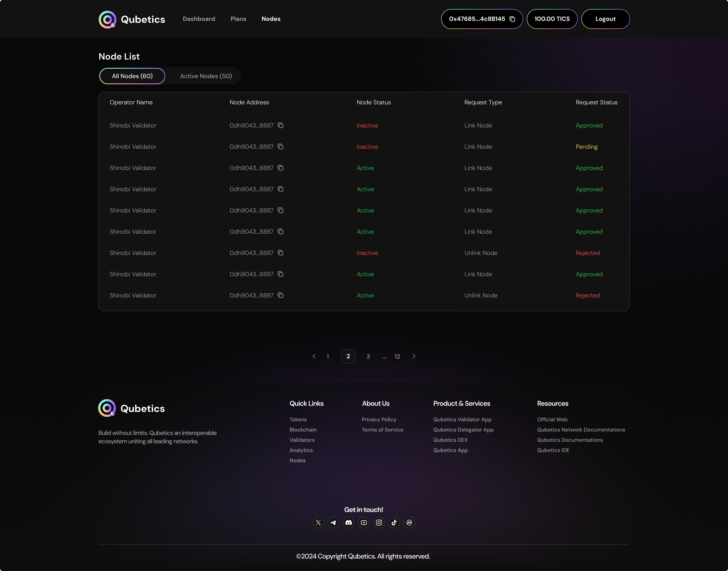Go to previous page with left chevron
The width and height of the screenshot is (728, 571).
[x=314, y=356]
